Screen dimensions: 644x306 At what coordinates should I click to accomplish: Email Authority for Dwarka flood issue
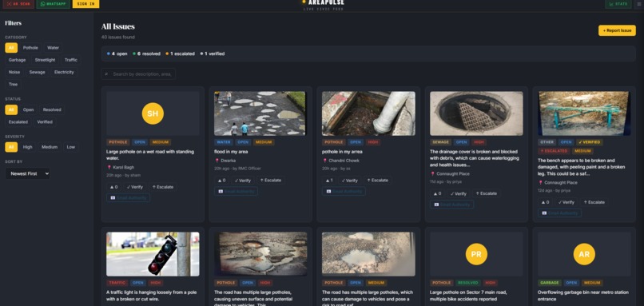point(237,192)
